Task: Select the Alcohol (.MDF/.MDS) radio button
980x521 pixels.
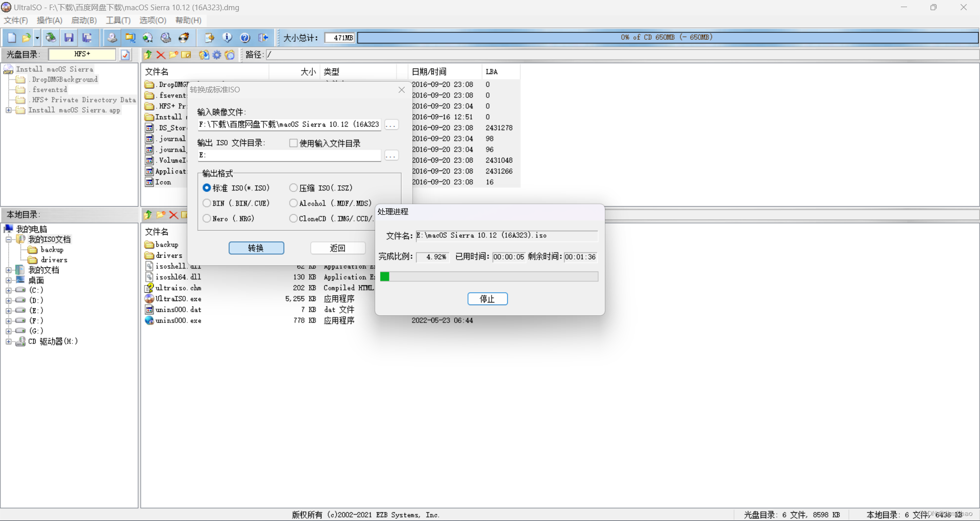Action: (293, 203)
